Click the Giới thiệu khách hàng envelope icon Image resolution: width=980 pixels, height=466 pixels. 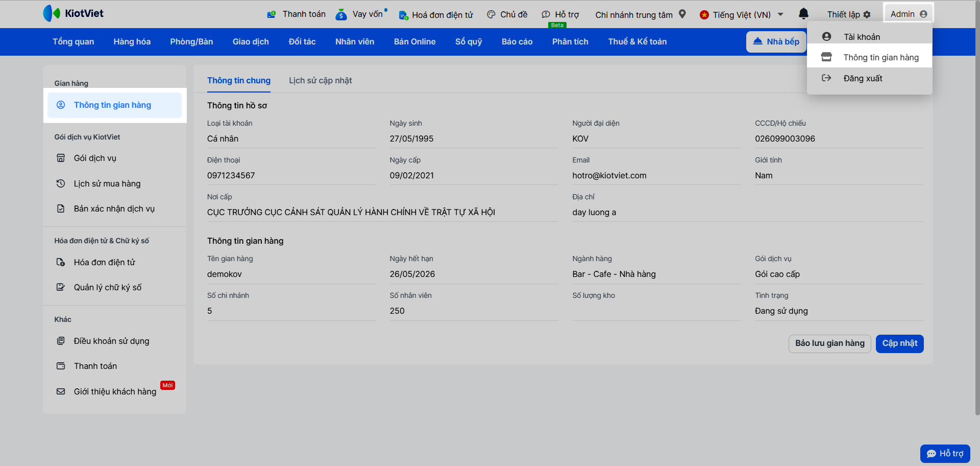coord(61,391)
